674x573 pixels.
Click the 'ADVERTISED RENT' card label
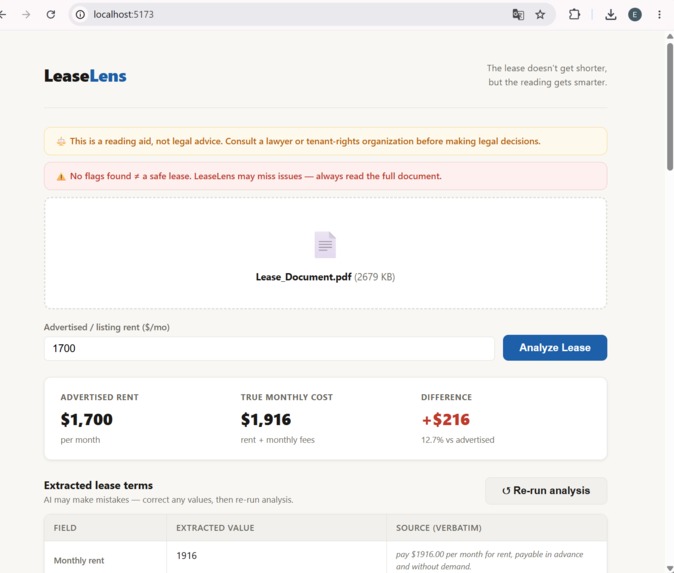99,397
